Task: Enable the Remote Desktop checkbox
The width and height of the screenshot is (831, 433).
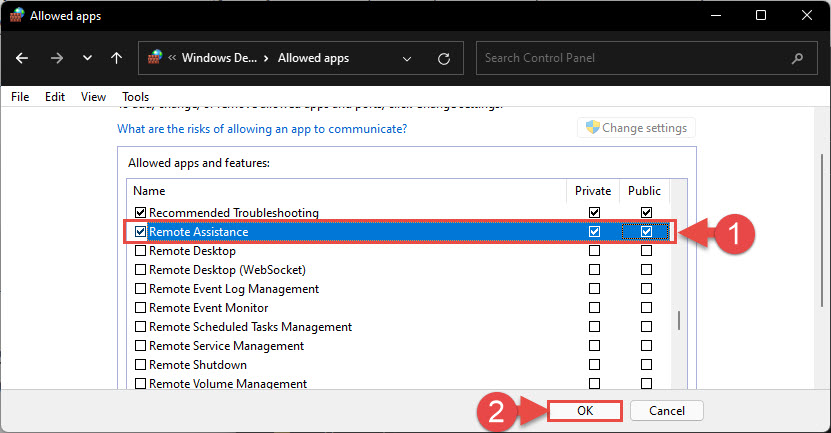Action: click(x=140, y=251)
